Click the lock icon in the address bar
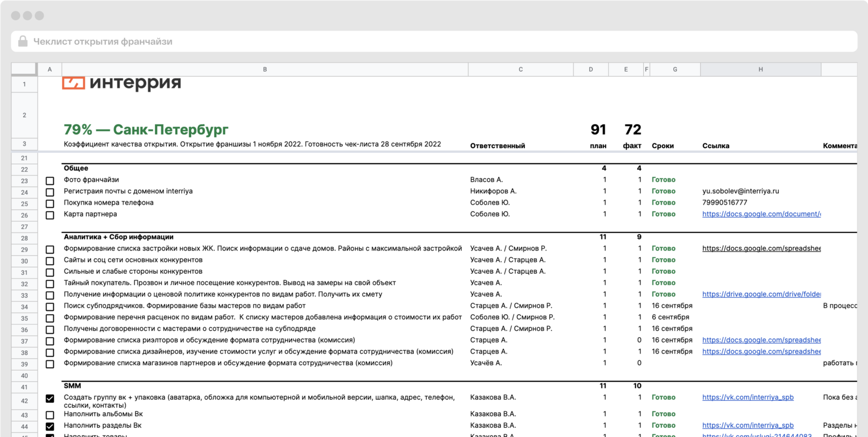 (23, 41)
